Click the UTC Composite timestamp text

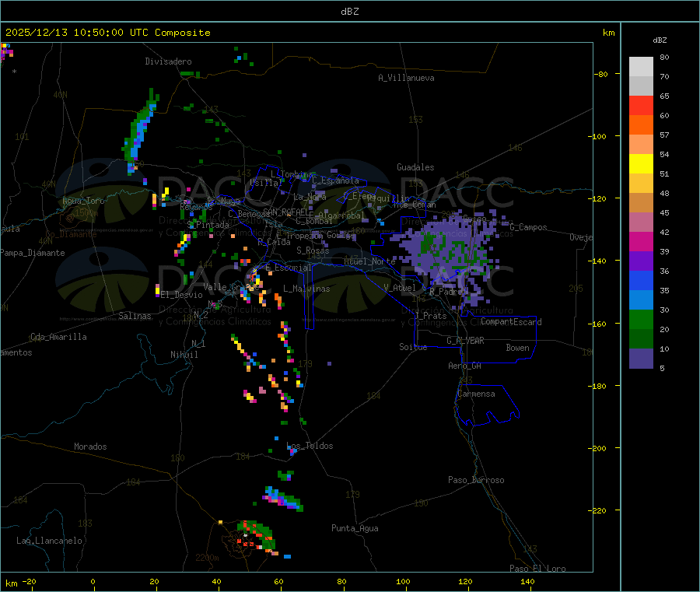point(108,33)
